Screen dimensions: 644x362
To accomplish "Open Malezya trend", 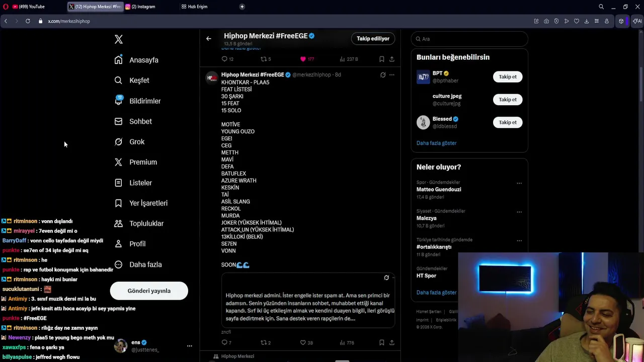I will [426, 218].
